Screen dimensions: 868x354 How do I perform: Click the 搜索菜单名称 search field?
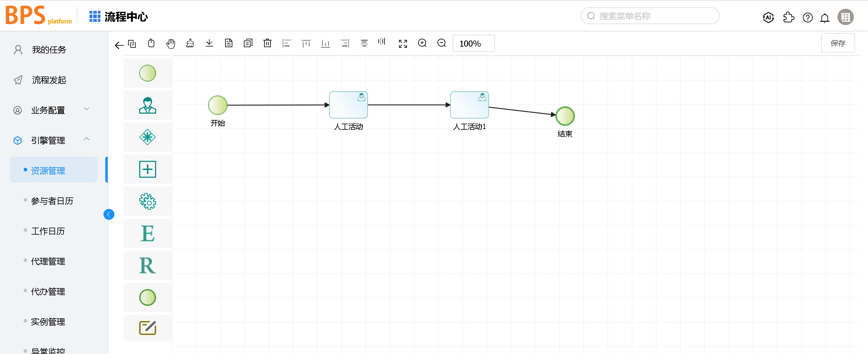650,16
